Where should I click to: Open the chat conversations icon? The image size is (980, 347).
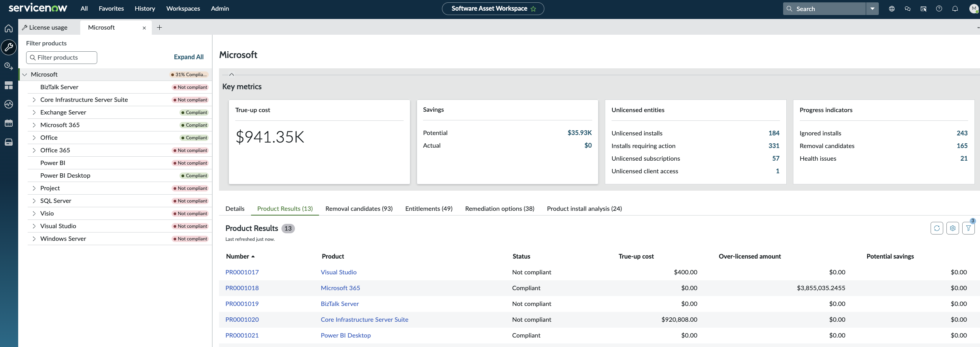click(x=908, y=9)
